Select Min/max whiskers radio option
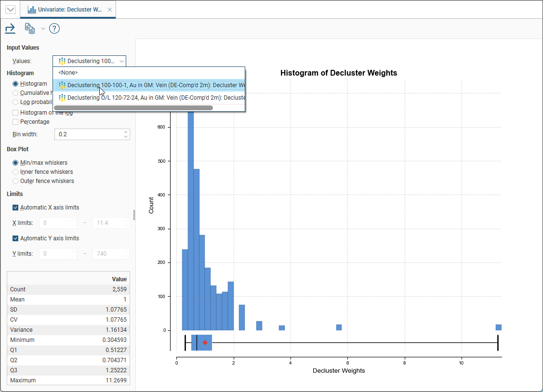 [x=16, y=163]
